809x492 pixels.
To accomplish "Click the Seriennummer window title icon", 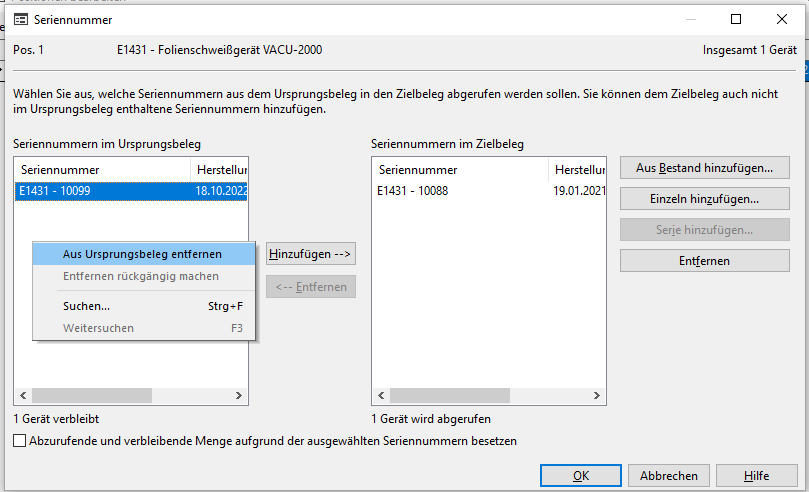I will click(20, 19).
